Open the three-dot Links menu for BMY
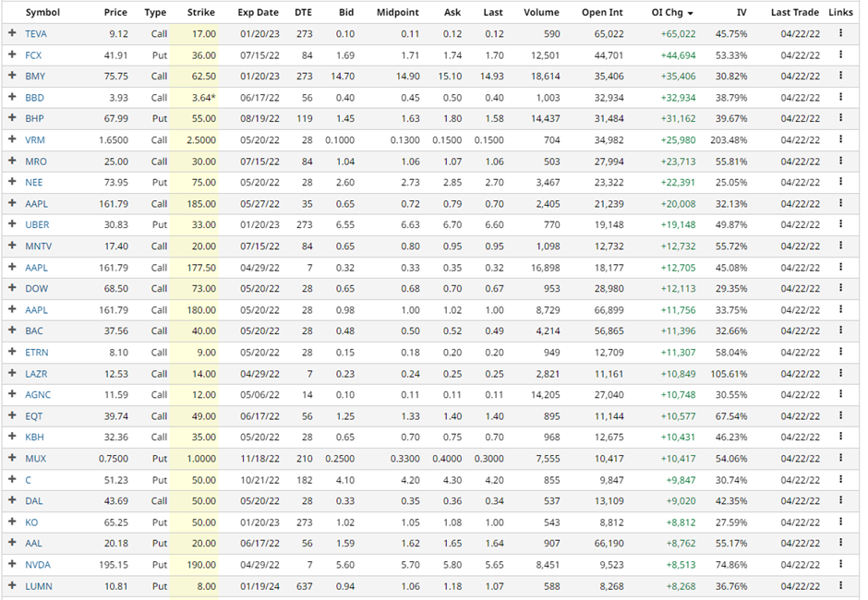 point(840,76)
